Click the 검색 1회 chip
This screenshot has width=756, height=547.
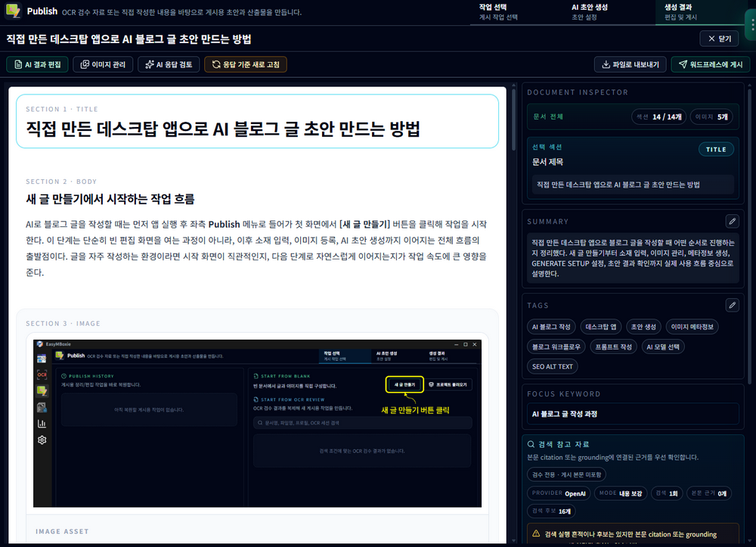tap(667, 493)
